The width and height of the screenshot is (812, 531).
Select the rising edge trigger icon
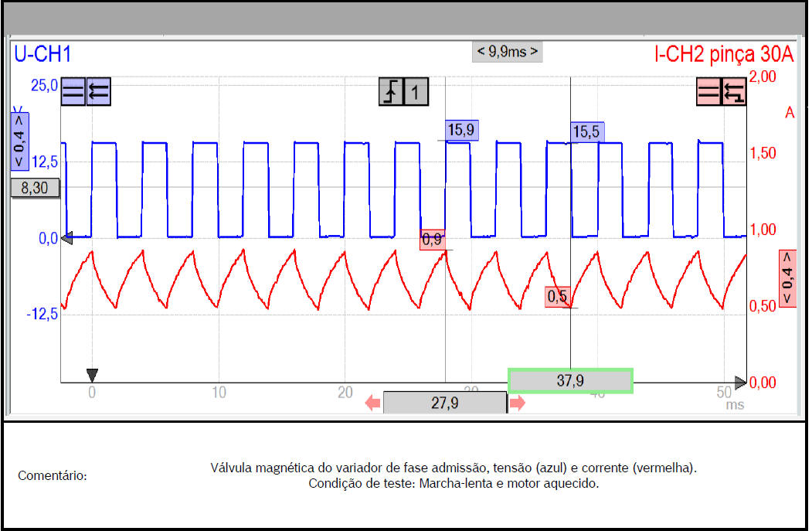coord(390,92)
